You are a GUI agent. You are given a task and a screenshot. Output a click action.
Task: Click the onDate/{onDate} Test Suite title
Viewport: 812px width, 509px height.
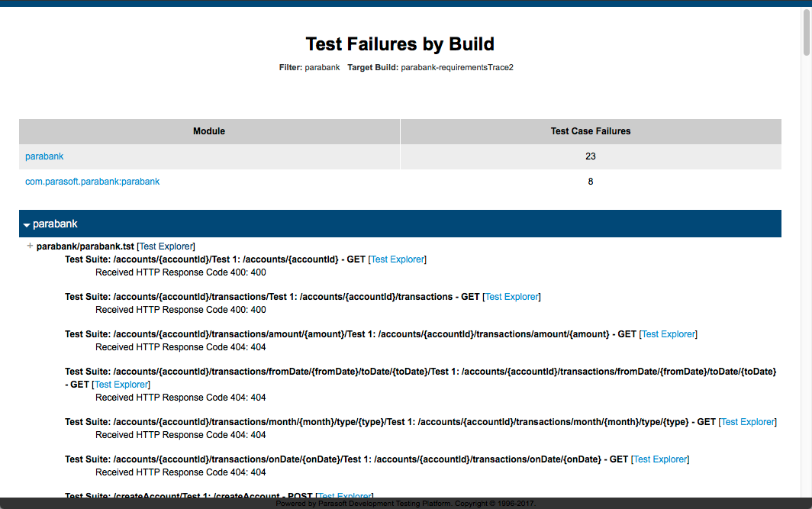coord(346,459)
